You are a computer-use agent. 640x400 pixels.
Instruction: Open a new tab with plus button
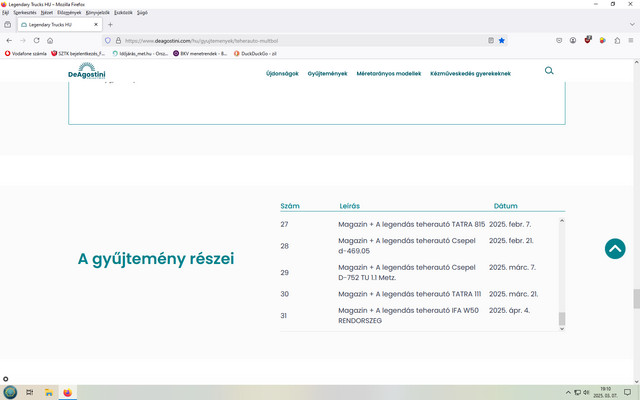coord(110,24)
